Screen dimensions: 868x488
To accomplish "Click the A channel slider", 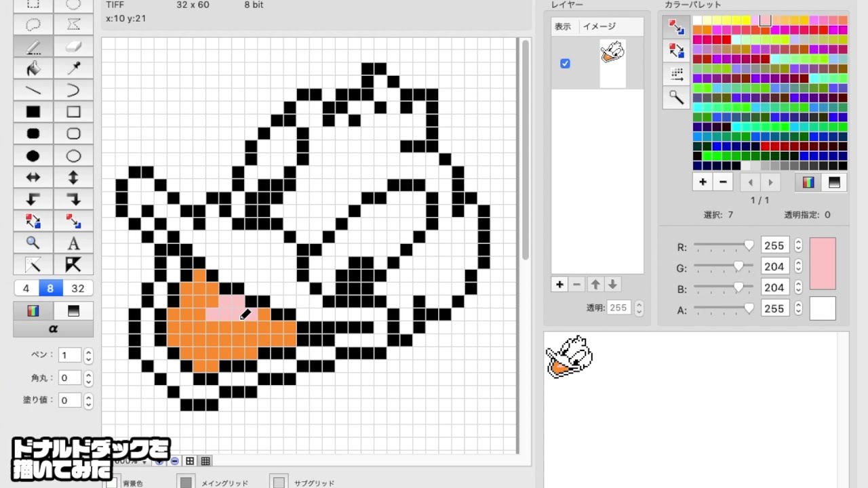I will pos(724,309).
